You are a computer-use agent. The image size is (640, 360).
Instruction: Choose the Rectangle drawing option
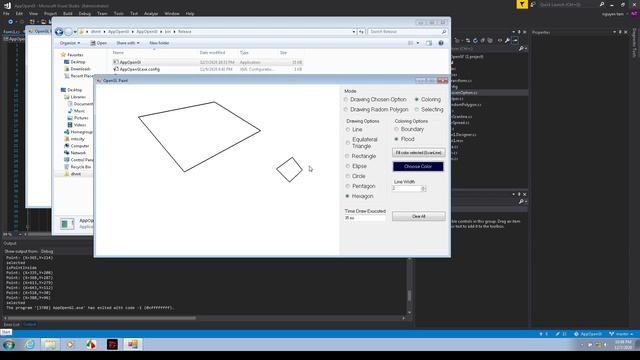pos(360,156)
